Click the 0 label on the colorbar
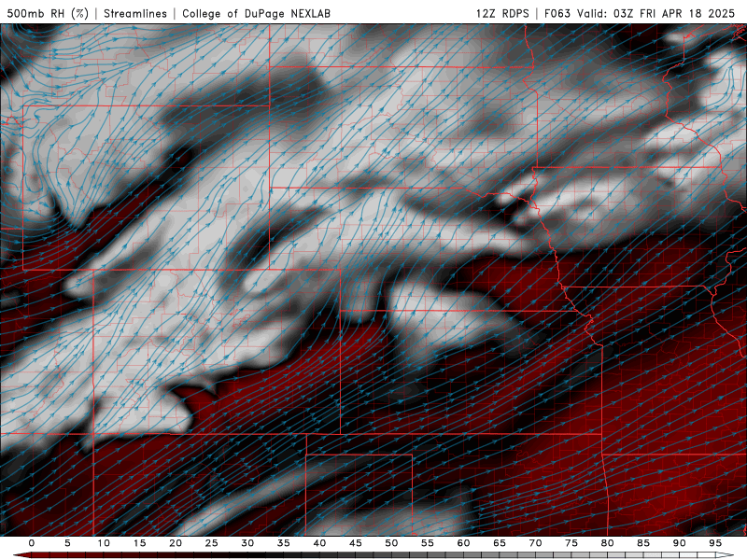Image resolution: width=747 pixels, height=560 pixels. (32, 543)
